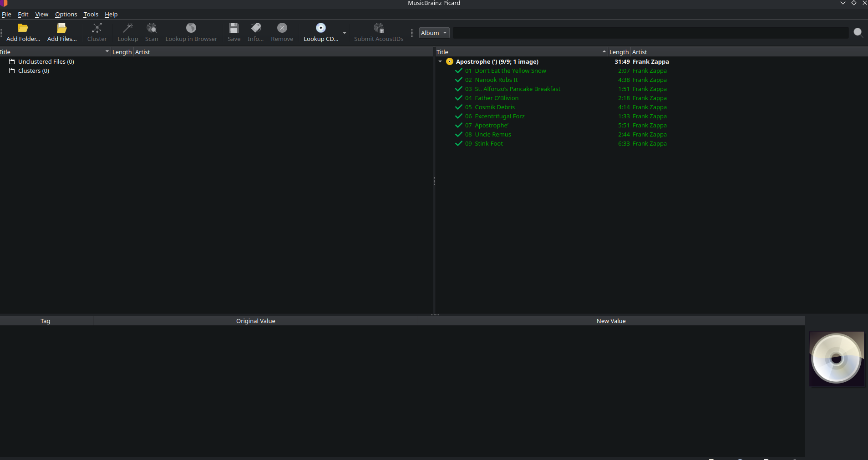Click the checkmark icon for Stink-Foot

(x=459, y=143)
